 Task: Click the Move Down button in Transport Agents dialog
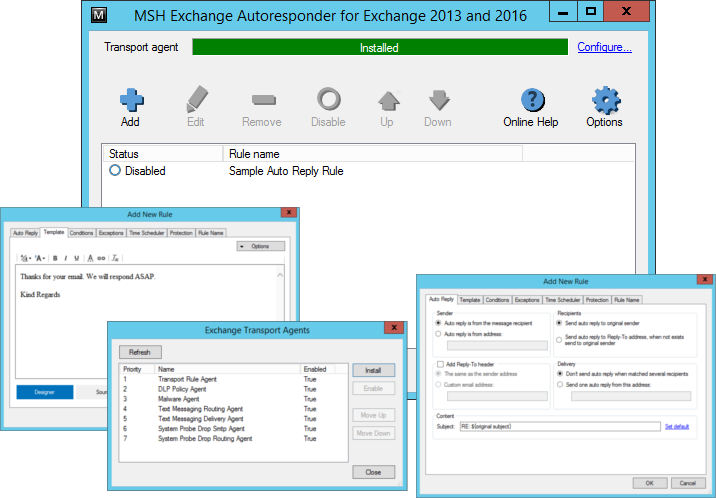(x=374, y=433)
